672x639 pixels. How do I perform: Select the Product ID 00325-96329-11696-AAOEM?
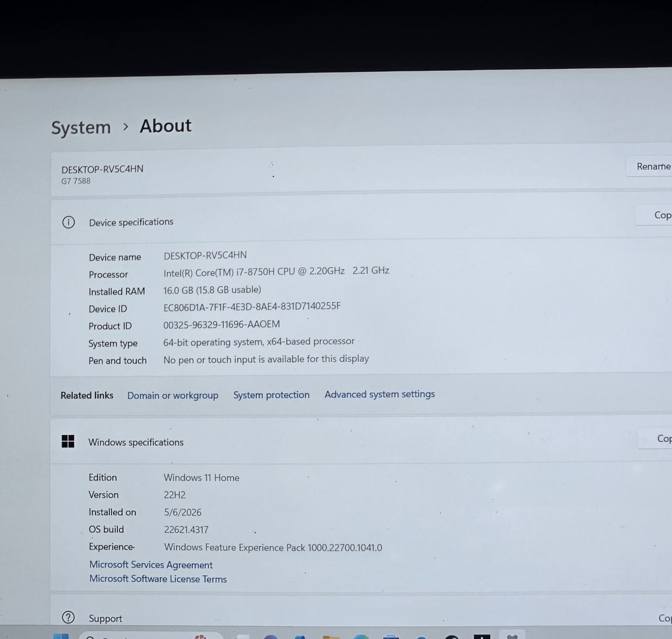click(222, 325)
